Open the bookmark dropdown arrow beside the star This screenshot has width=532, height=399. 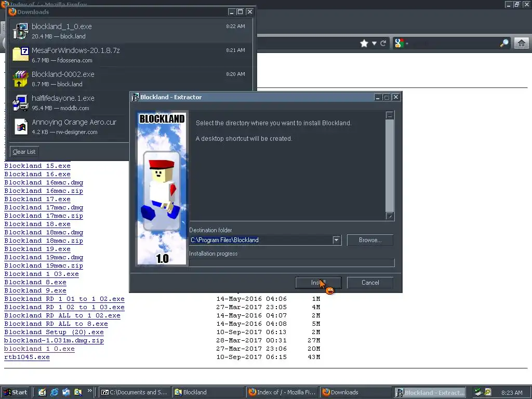click(374, 44)
